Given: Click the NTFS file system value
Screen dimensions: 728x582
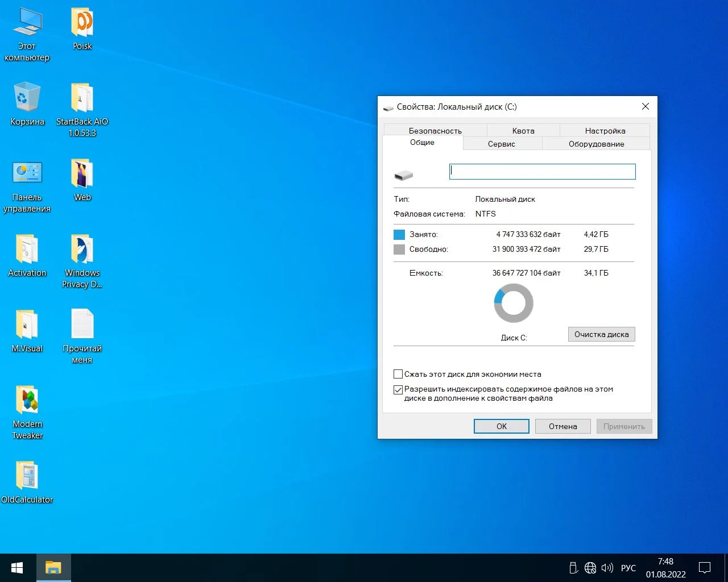Looking at the screenshot, I should pyautogui.click(x=485, y=214).
